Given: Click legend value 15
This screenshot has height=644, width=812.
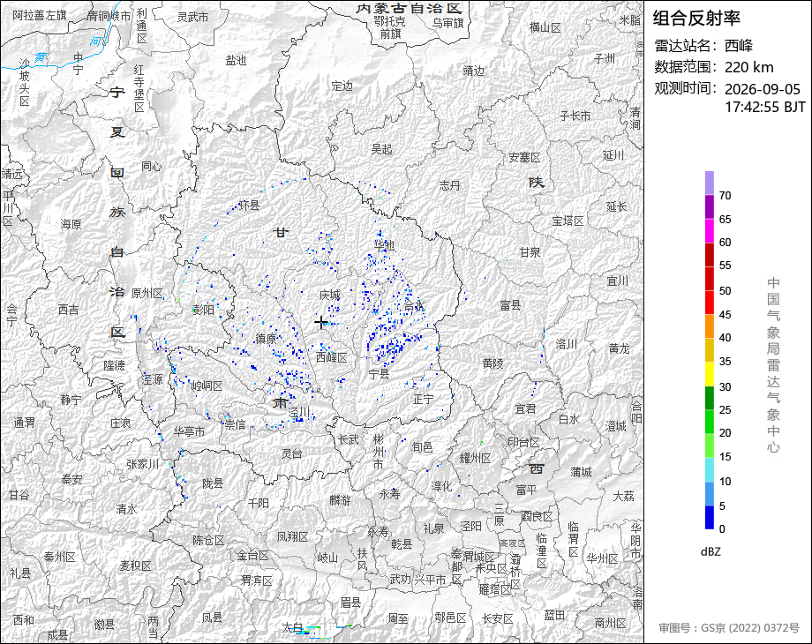Looking at the screenshot, I should (x=725, y=457).
